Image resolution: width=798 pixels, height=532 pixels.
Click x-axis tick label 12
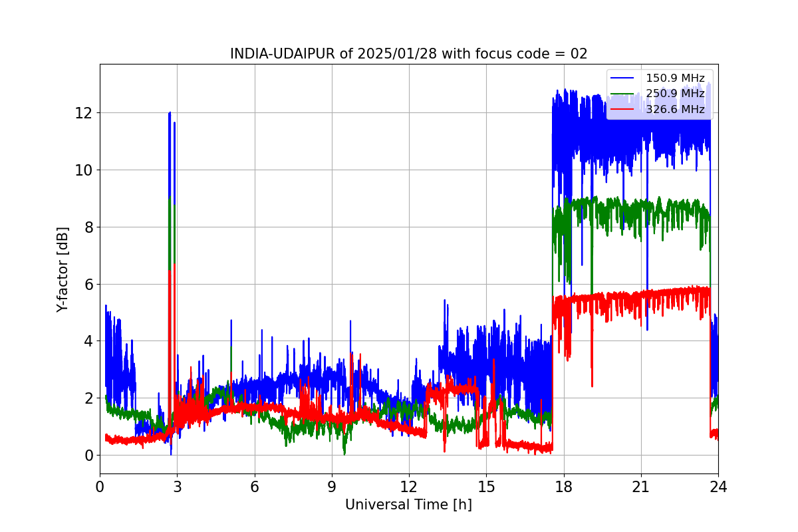tap(409, 487)
